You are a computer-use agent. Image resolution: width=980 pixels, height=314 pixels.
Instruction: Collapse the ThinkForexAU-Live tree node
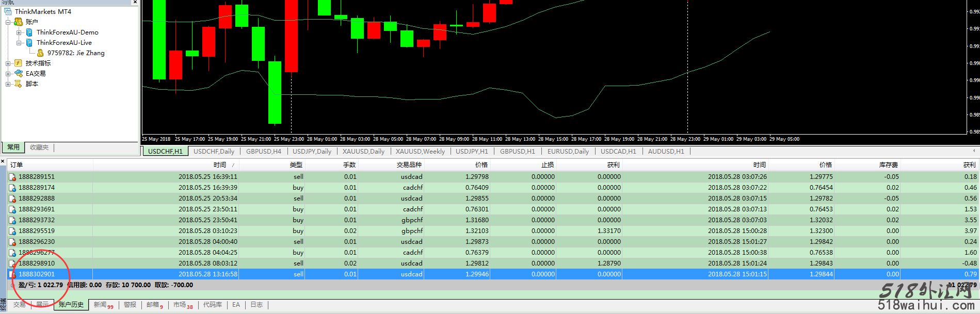[19, 42]
